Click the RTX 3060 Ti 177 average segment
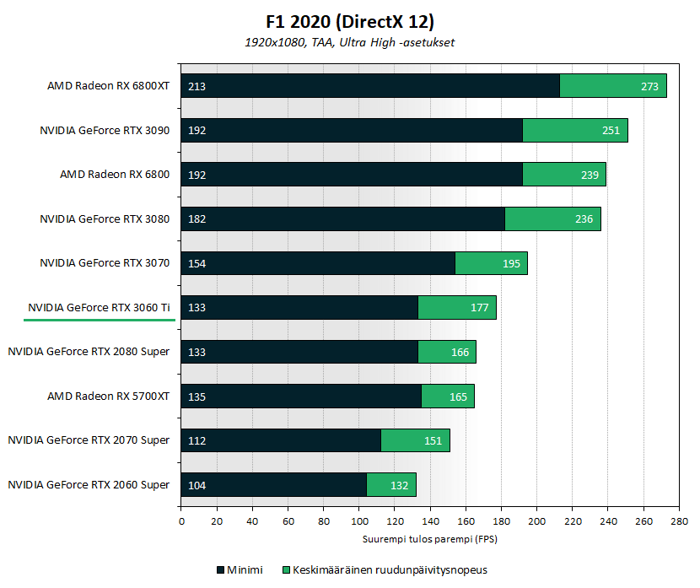This screenshot has height=588, width=700. (x=457, y=308)
